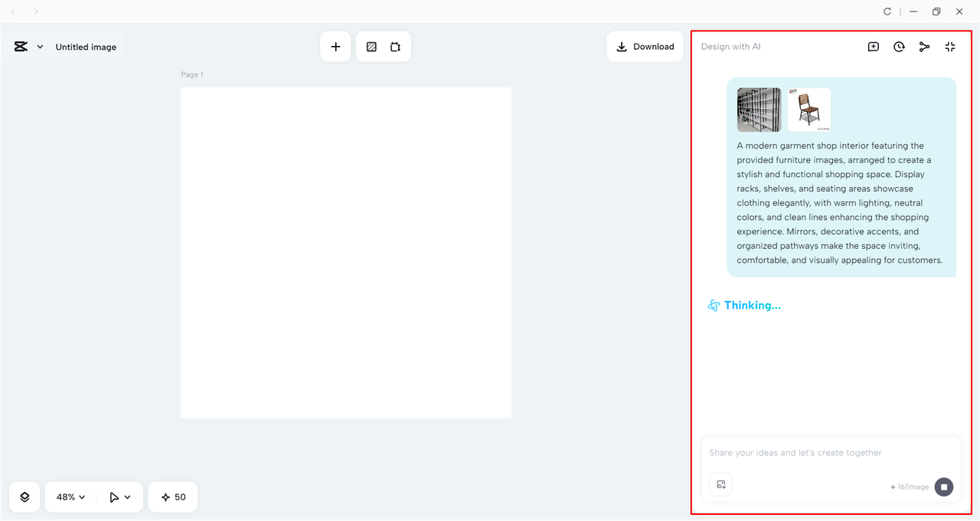
Task: Open the Layers panel
Action: pos(24,496)
